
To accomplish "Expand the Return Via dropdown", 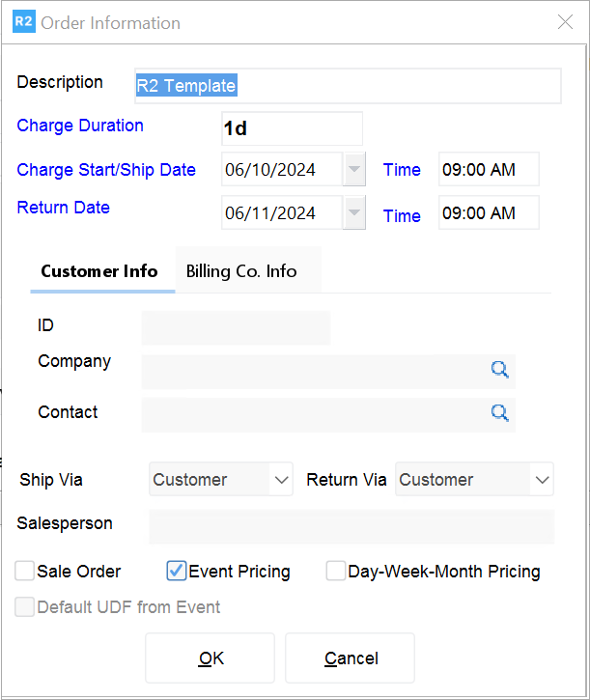I will (x=542, y=480).
